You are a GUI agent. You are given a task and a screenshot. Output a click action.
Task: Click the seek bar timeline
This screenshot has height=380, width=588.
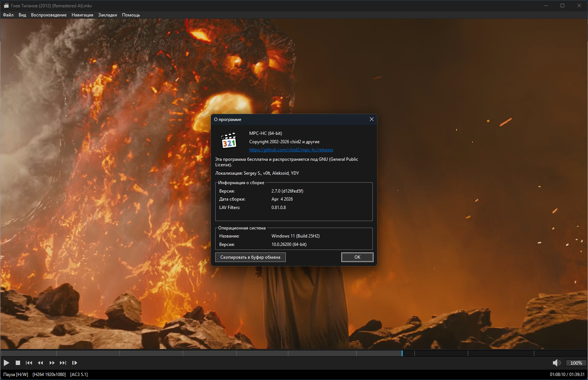(x=294, y=353)
